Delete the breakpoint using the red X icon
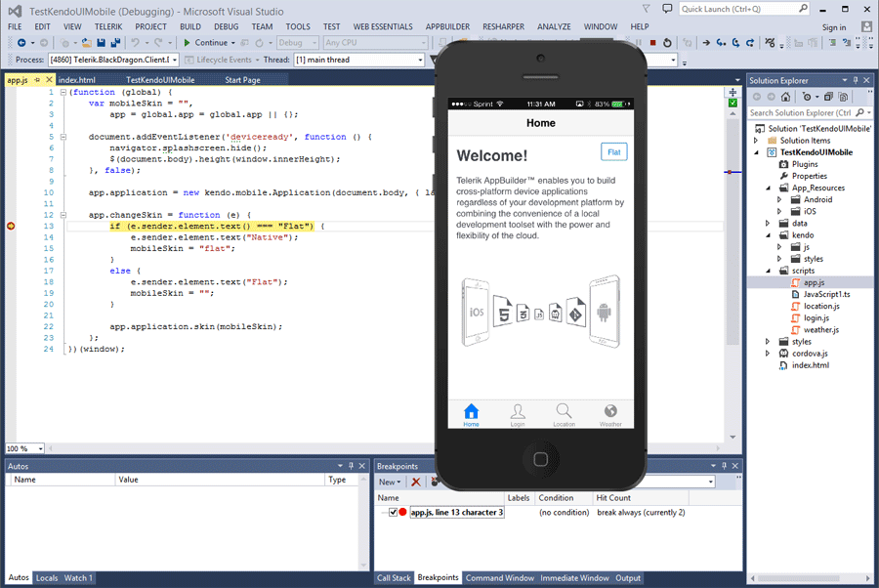This screenshot has width=879, height=588. [x=415, y=482]
